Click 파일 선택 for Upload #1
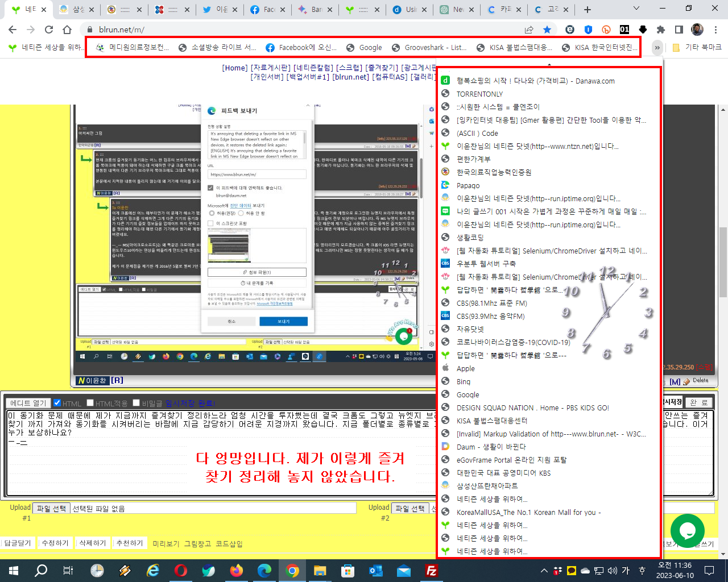Image resolution: width=728 pixels, height=582 pixels. click(52, 508)
